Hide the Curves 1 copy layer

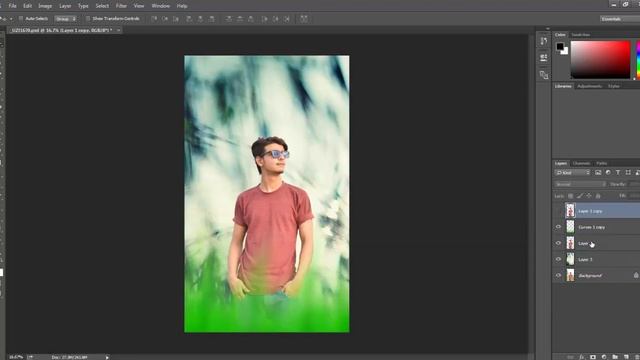pos(558,227)
